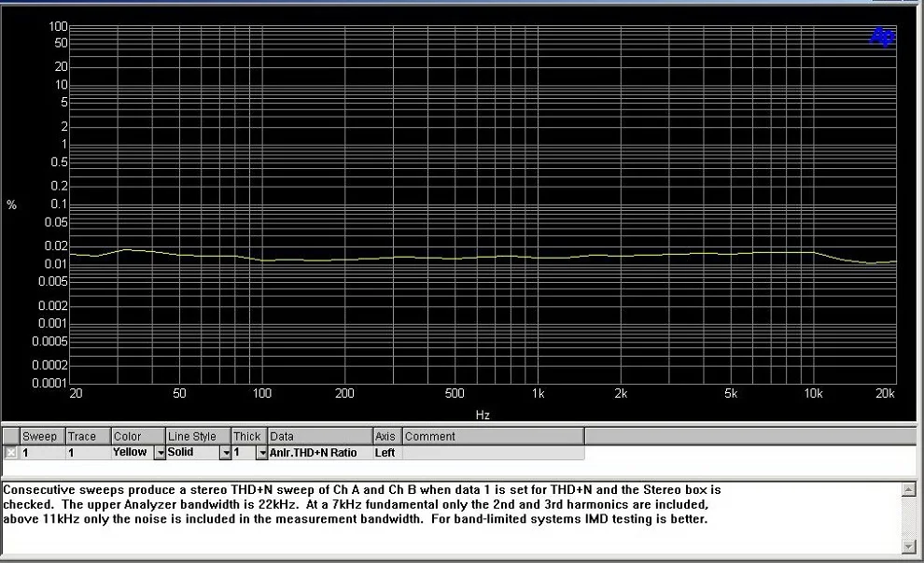Viewport: 924px width, 563px height.
Task: Click the Sweep column header
Action: point(42,436)
